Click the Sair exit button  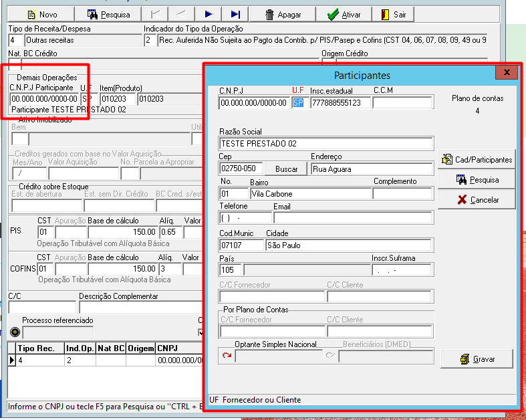point(393,15)
